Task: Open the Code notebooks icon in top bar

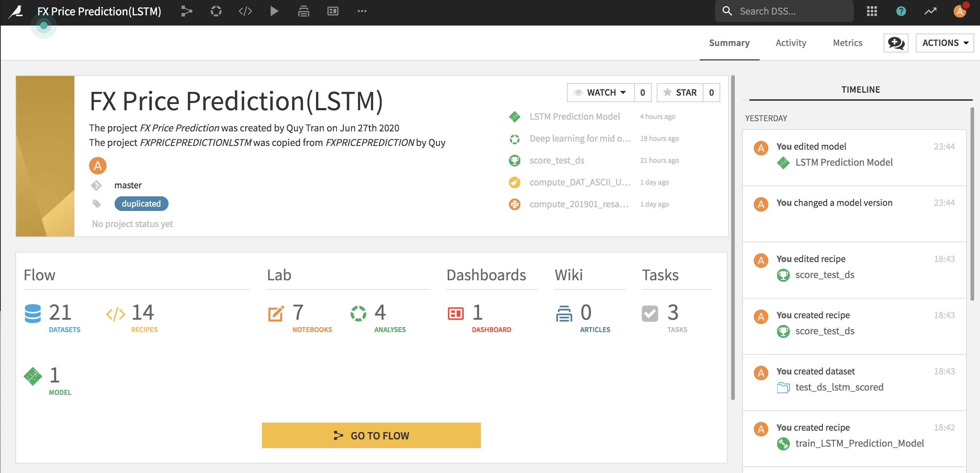Action: (245, 11)
